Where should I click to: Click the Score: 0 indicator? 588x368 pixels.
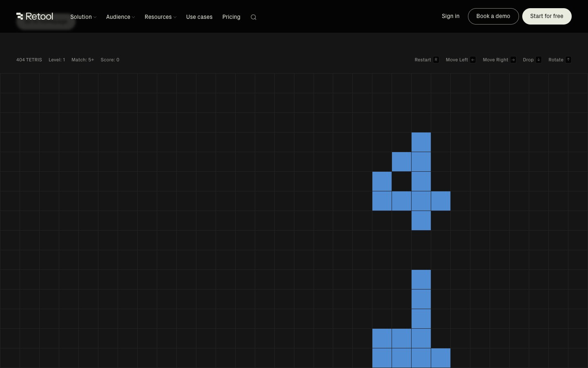tap(110, 60)
